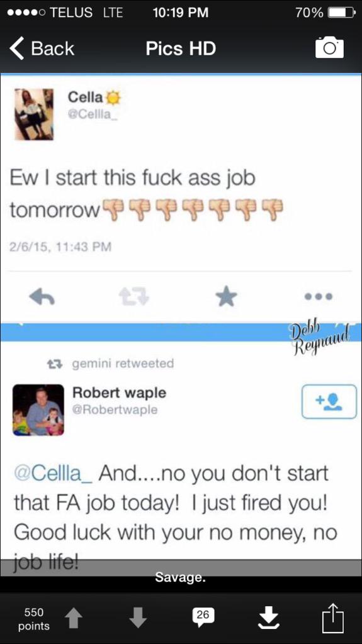362x644 pixels.
Task: Tap the reply arrow under Cella's tweet
Action: point(42,296)
